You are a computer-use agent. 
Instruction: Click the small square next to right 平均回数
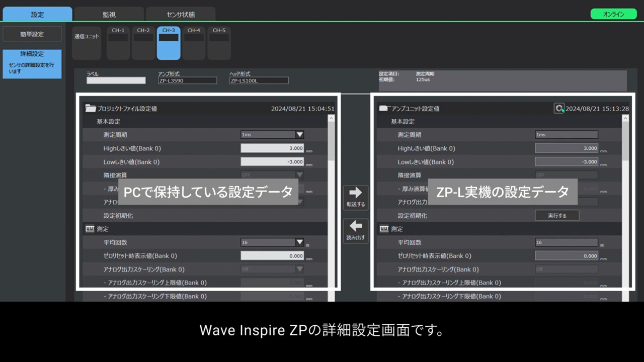coord(602,245)
